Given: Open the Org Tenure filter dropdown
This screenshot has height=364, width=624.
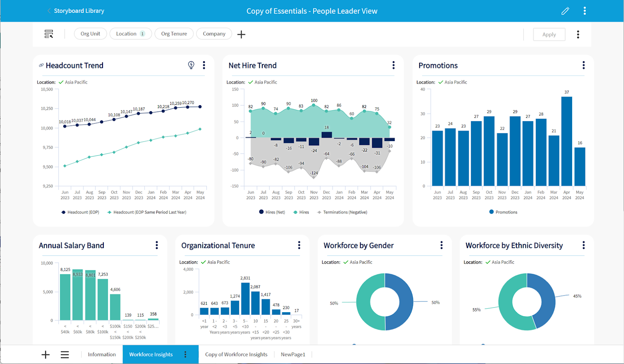Looking at the screenshot, I should (x=174, y=34).
